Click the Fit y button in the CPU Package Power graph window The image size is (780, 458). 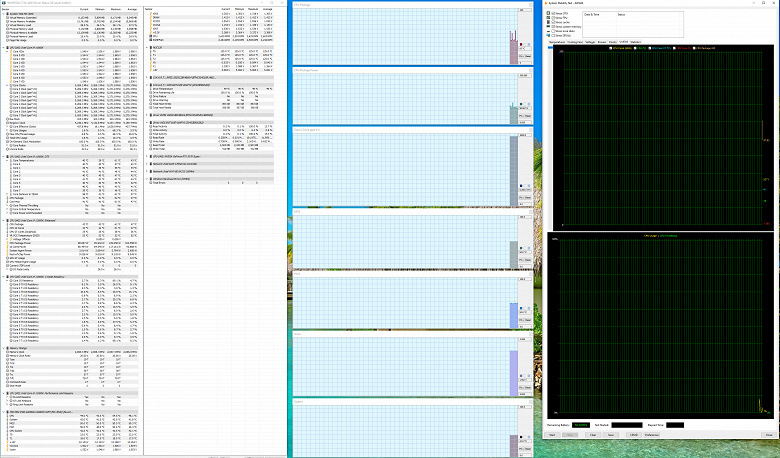click(x=521, y=116)
